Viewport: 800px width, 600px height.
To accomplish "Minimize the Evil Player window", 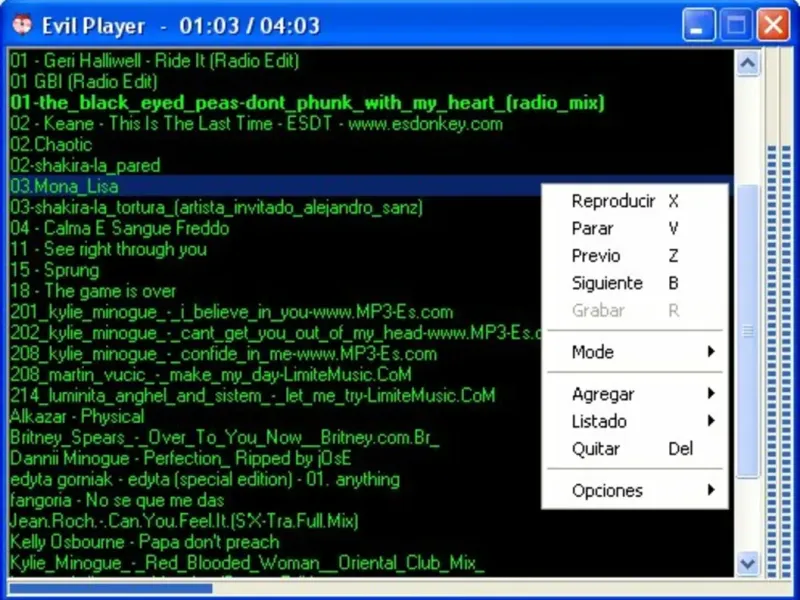I will click(x=698, y=24).
